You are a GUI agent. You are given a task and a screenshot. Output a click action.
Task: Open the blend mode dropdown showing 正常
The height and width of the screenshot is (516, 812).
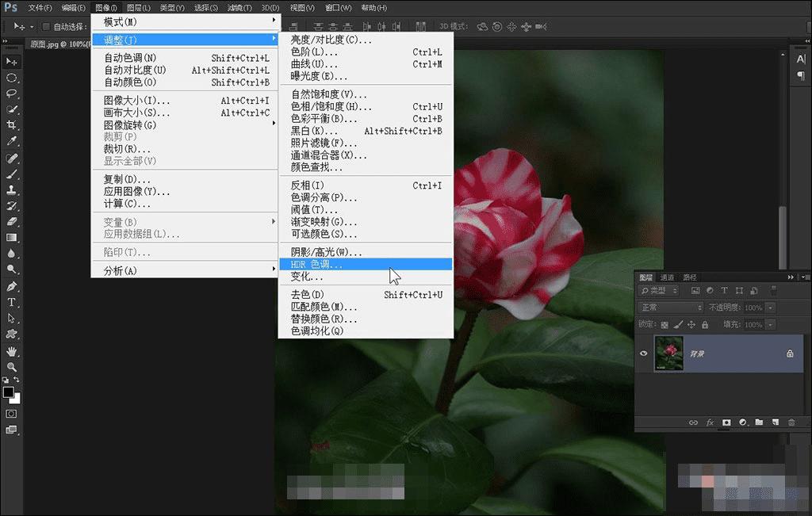(671, 308)
